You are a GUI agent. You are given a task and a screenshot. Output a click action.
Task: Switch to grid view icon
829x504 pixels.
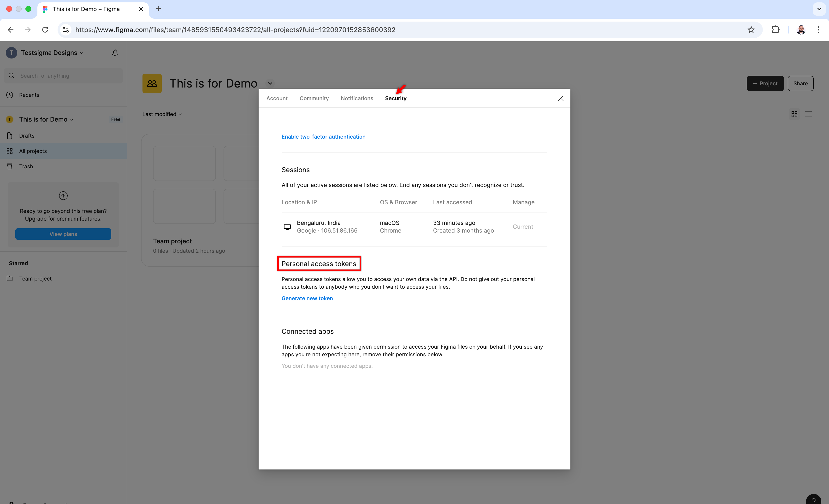tap(794, 114)
